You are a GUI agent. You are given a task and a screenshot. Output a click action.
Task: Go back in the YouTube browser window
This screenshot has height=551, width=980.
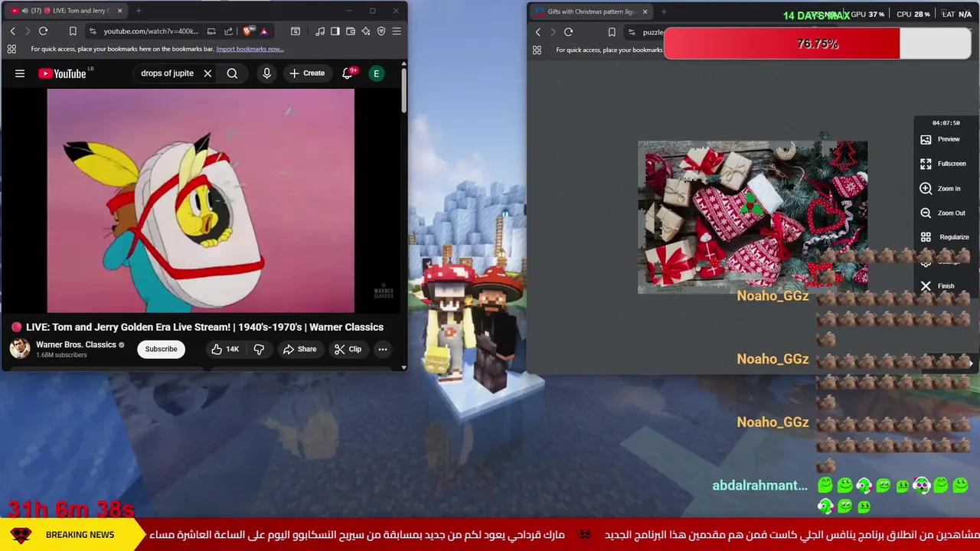13,31
